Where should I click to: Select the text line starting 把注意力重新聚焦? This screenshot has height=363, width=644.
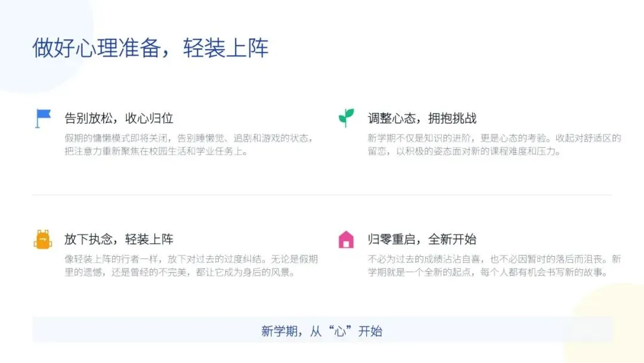click(x=157, y=151)
